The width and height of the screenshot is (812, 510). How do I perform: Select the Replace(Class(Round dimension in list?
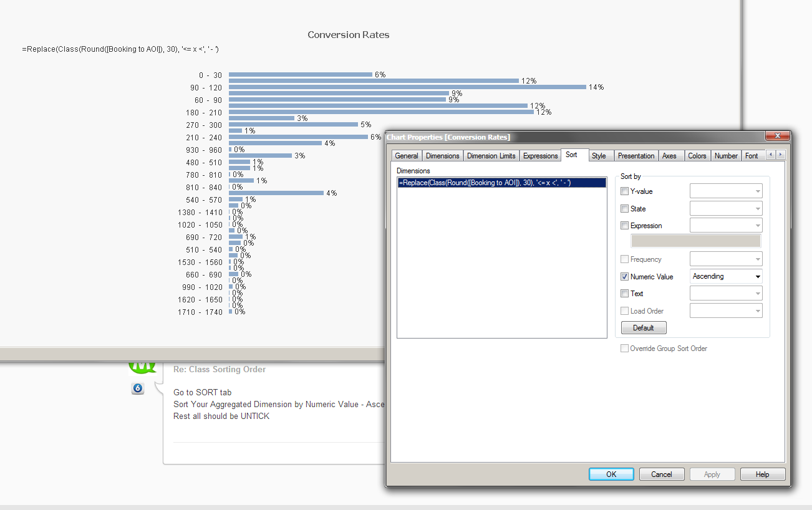[x=501, y=183]
